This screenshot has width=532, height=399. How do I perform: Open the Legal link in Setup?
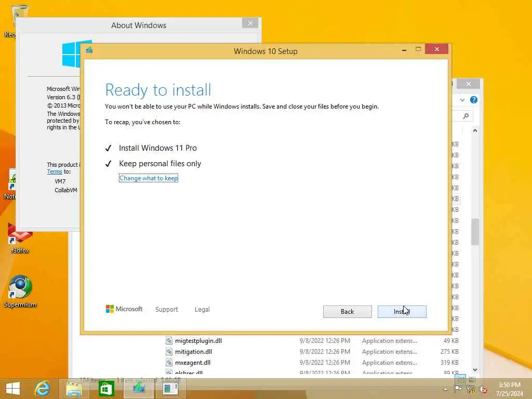tap(202, 310)
